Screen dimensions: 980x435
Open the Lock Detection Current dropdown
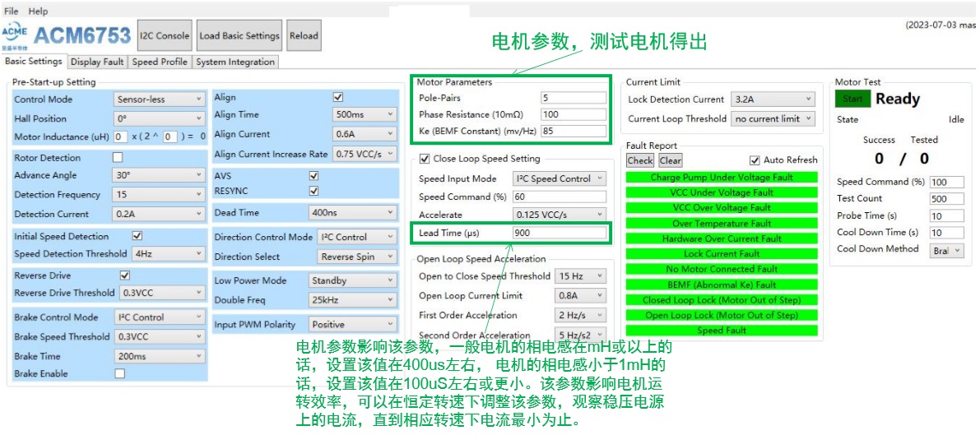click(773, 99)
